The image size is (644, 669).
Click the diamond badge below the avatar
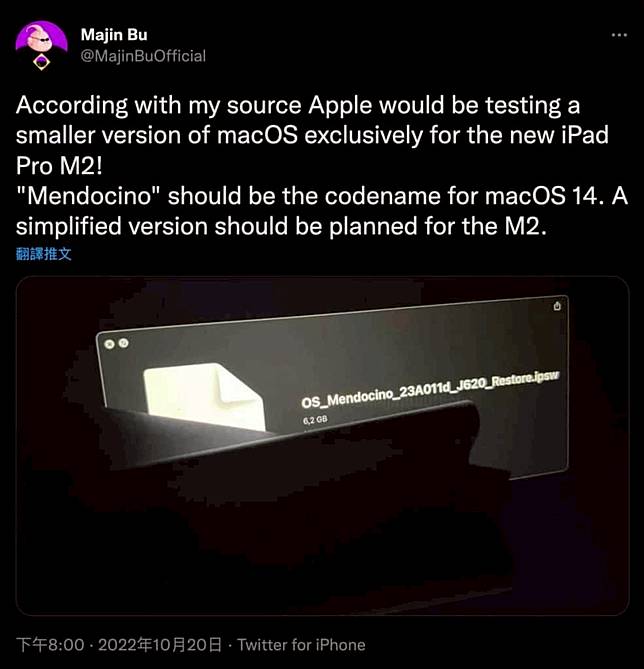click(x=41, y=63)
